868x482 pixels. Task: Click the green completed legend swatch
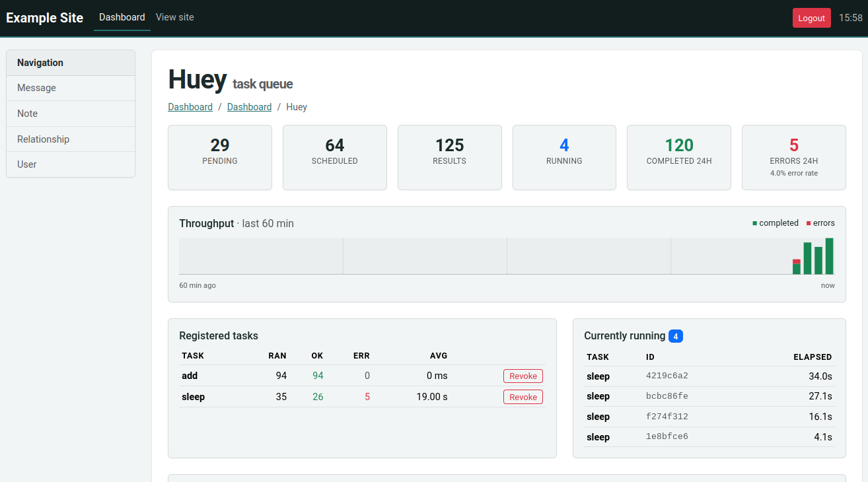point(755,223)
